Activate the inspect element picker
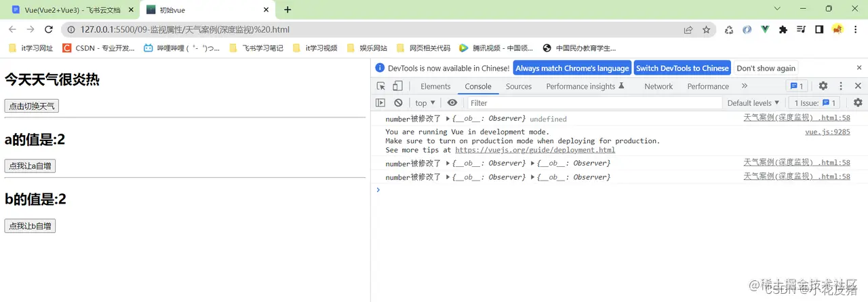The image size is (868, 302). click(x=381, y=86)
